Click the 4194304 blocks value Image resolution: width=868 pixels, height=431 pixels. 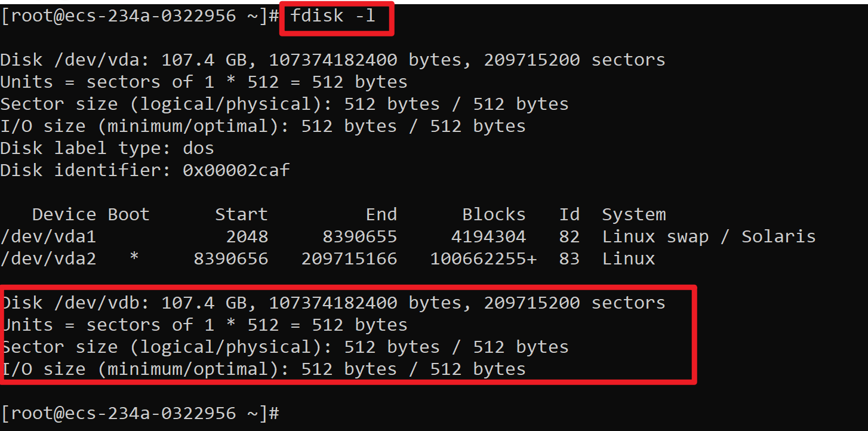[488, 237]
